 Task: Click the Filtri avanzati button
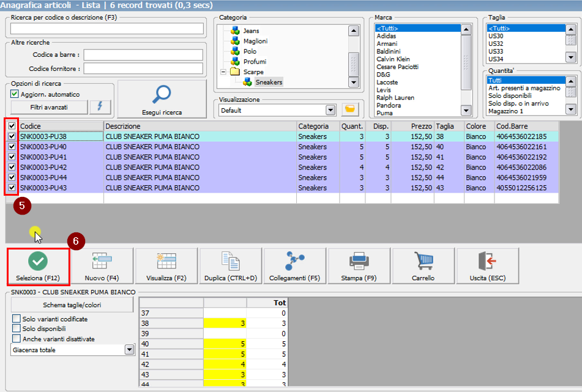coord(49,107)
